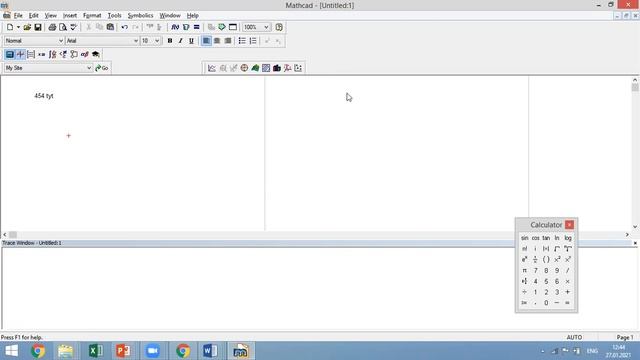Click the Help icon after zoom box
The image size is (640, 360).
click(279, 27)
